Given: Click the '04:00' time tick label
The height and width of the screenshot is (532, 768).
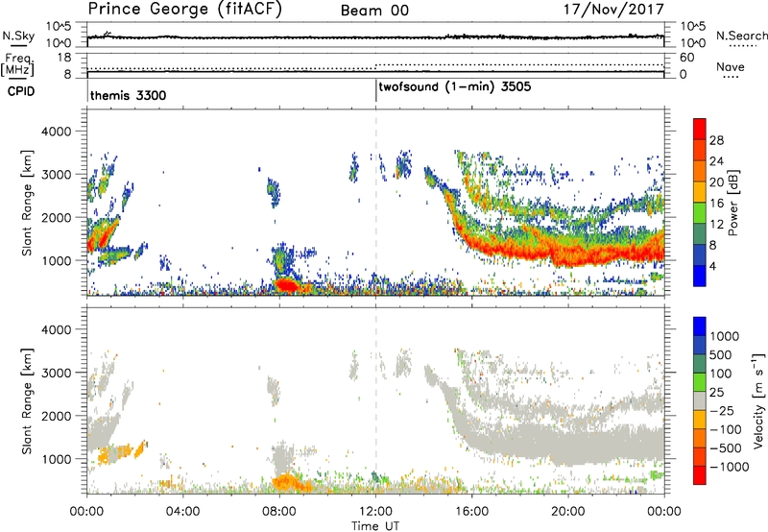Looking at the screenshot, I should (x=182, y=512).
